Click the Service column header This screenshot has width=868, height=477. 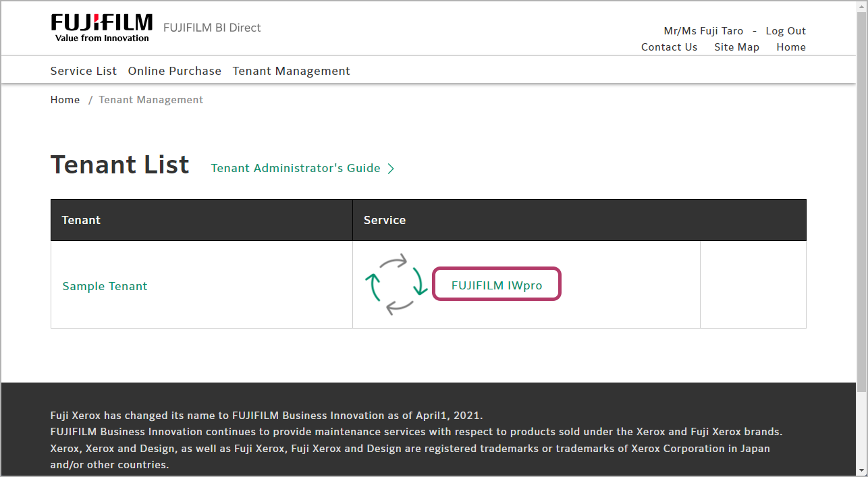(x=385, y=220)
